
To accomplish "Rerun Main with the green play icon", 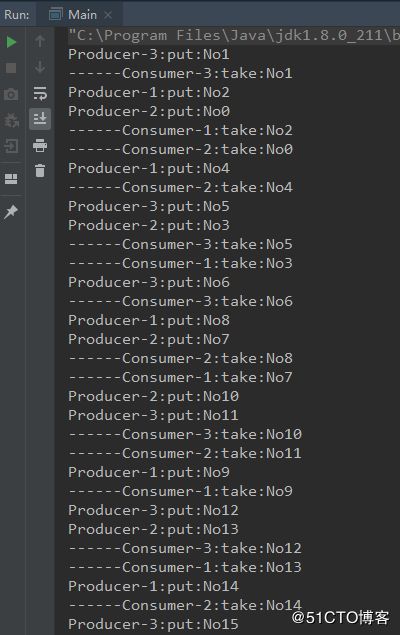I will click(x=11, y=42).
